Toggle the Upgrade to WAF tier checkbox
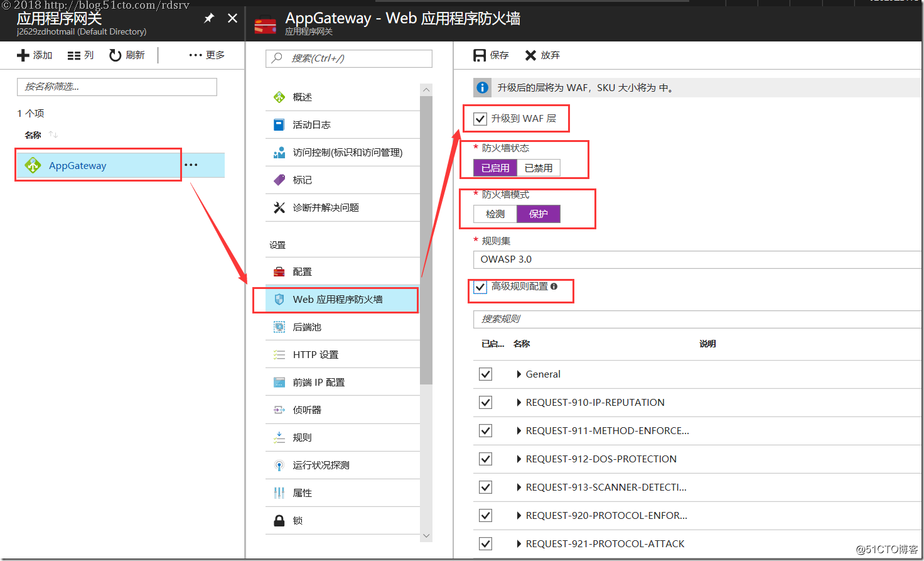Image resolution: width=924 pixels, height=561 pixels. (480, 119)
